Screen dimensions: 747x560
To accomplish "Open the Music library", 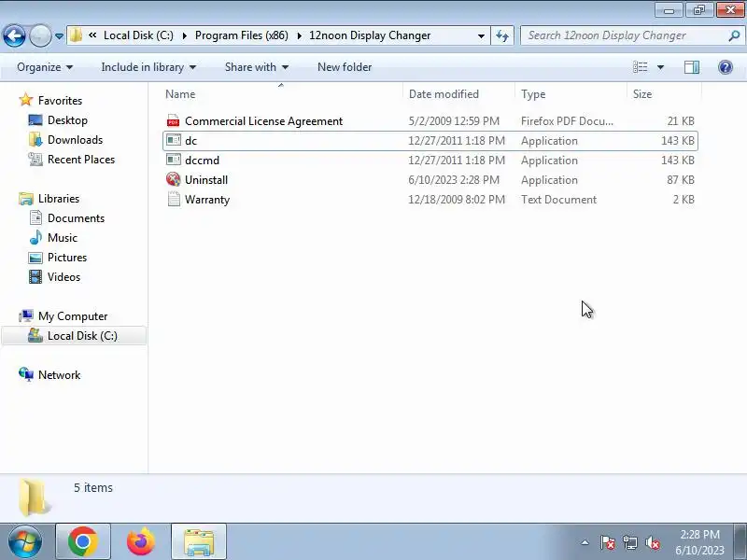I will coord(62,237).
